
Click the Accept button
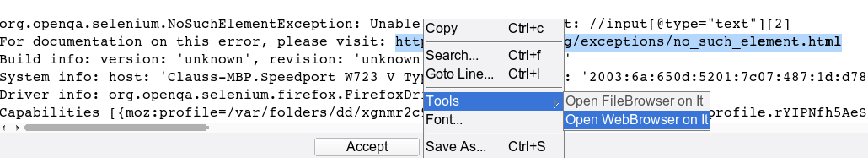(x=367, y=147)
